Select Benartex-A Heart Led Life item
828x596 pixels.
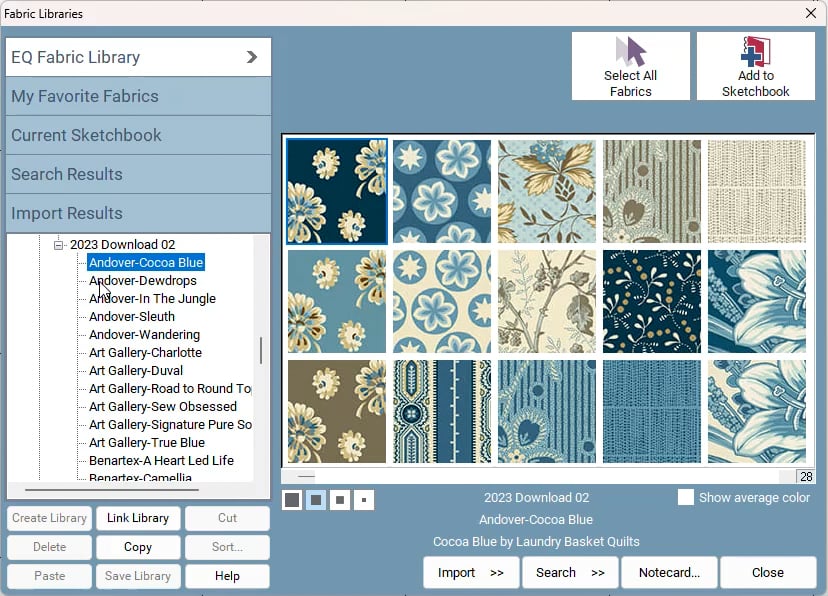[x=161, y=460]
